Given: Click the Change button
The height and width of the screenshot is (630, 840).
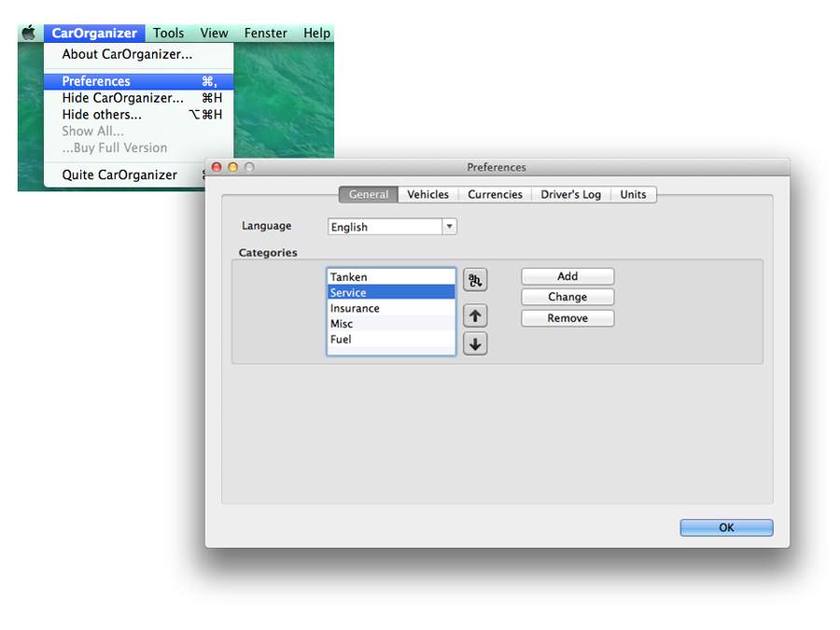Looking at the screenshot, I should tap(567, 297).
